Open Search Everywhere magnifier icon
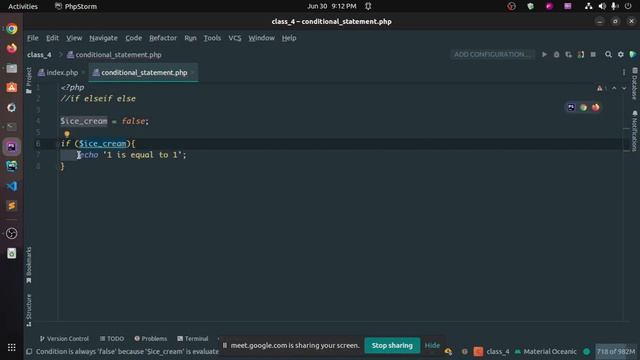Image resolution: width=640 pixels, height=360 pixels. [x=608, y=54]
